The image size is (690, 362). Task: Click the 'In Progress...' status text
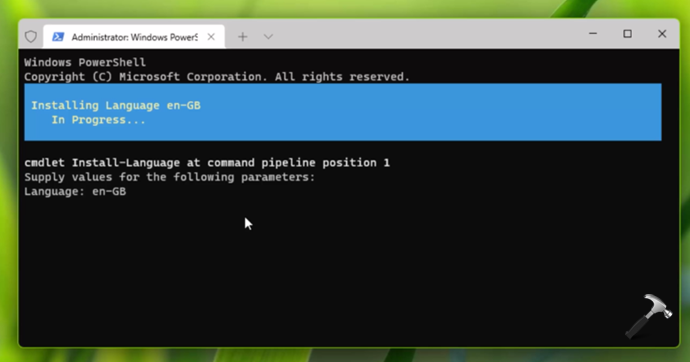[99, 120]
